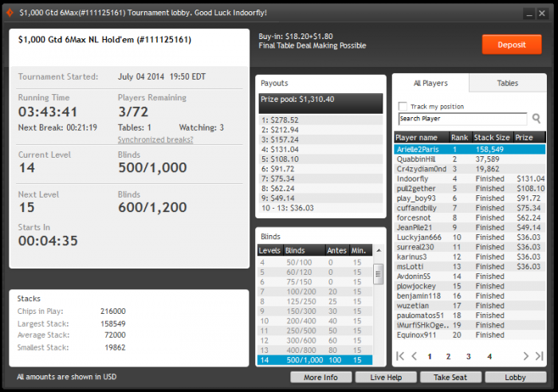Open page 3 of players

tap(469, 356)
